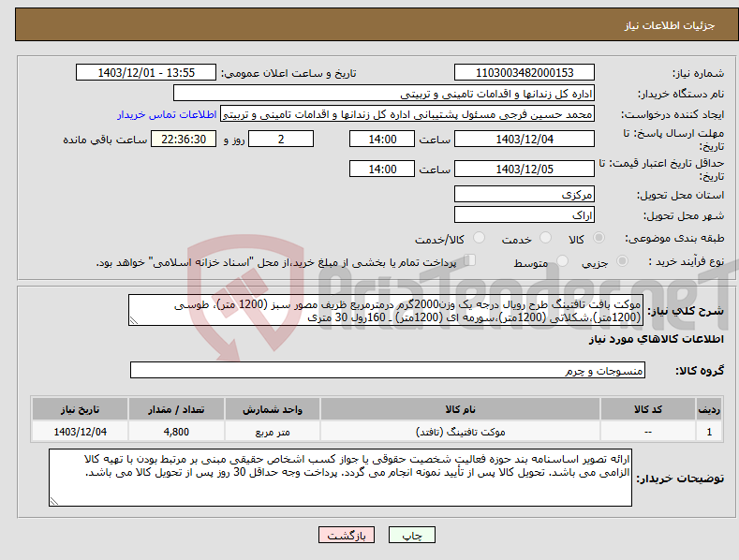Click the delivery province field مرکزی

coord(525,194)
